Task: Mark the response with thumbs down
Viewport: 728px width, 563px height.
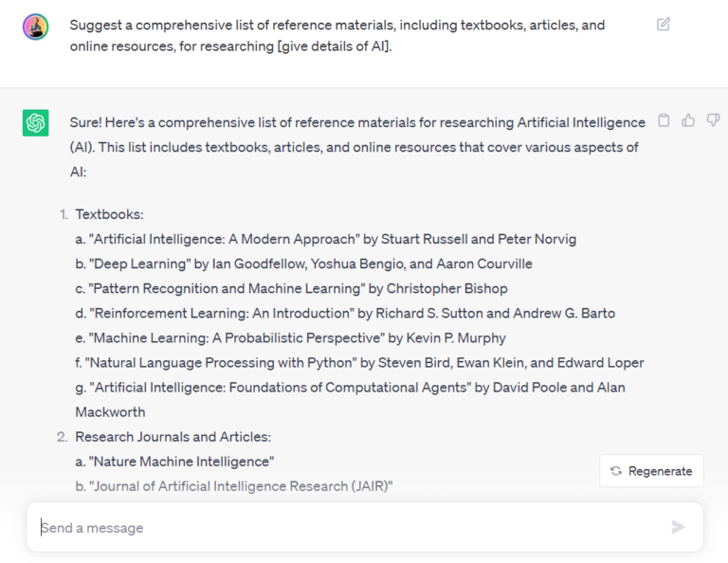Action: coord(713,120)
